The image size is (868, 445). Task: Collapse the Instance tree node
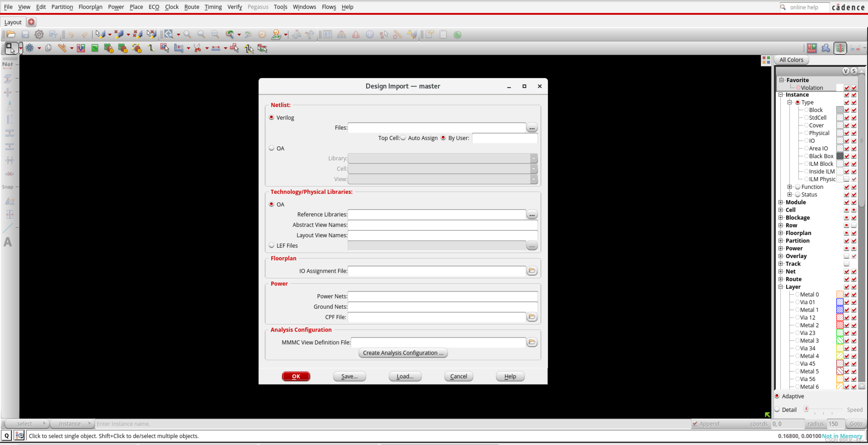coord(780,95)
